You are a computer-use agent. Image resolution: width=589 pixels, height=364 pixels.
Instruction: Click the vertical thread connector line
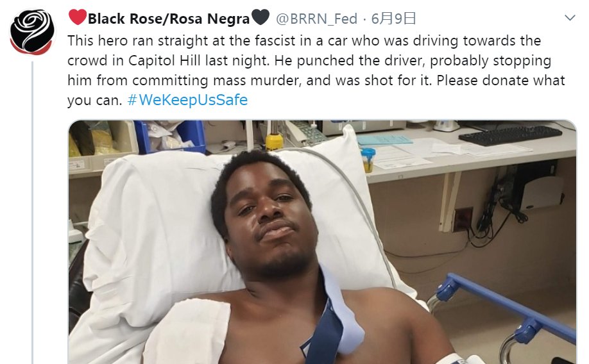point(32,212)
